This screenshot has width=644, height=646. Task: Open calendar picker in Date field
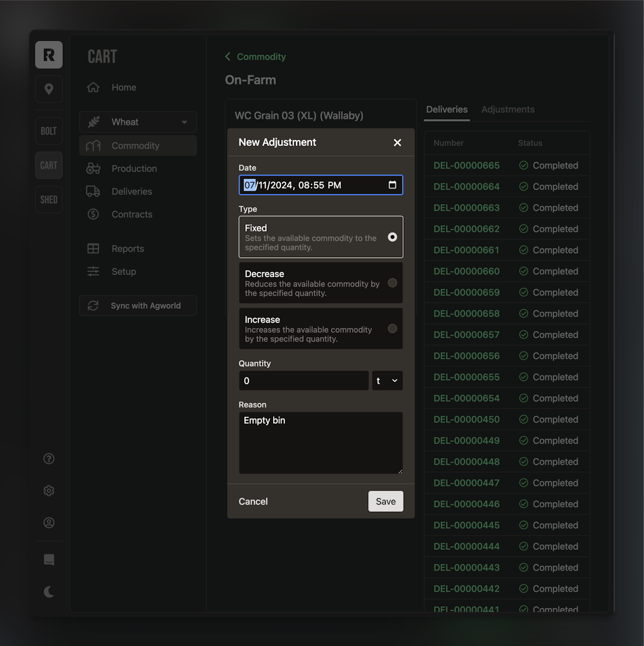[x=392, y=185]
